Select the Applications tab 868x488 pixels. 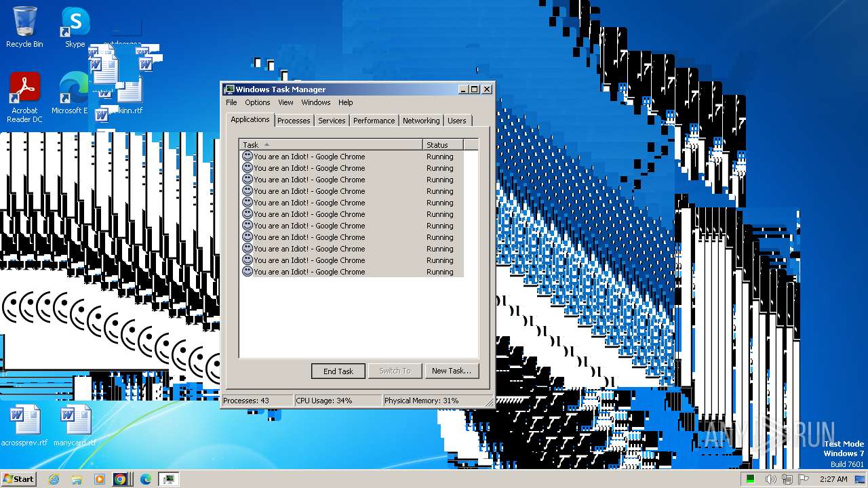[x=250, y=119]
